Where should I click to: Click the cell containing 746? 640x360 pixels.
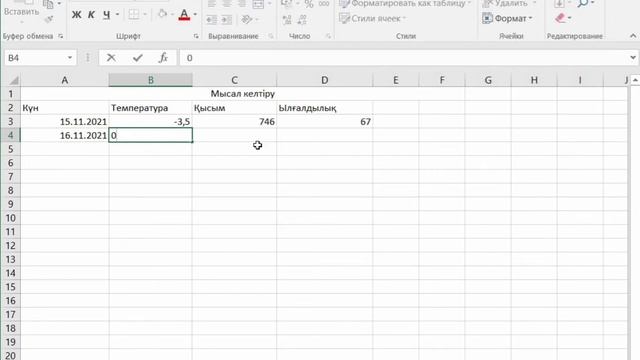pos(234,122)
